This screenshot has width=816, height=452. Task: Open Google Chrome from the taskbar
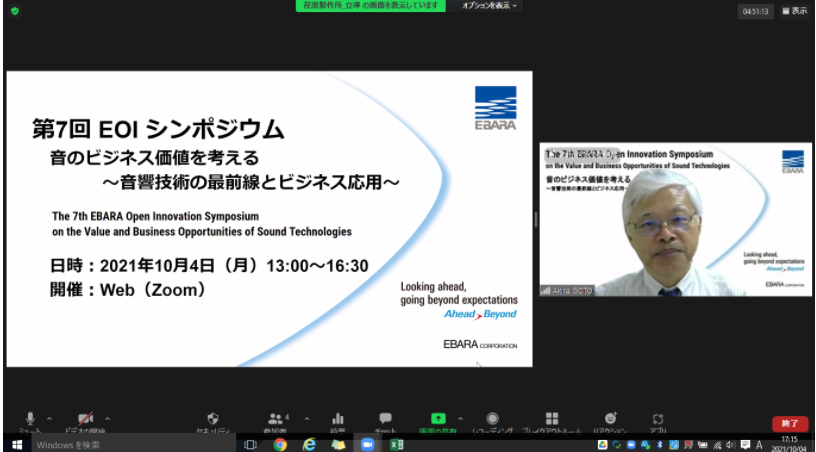(x=280, y=444)
